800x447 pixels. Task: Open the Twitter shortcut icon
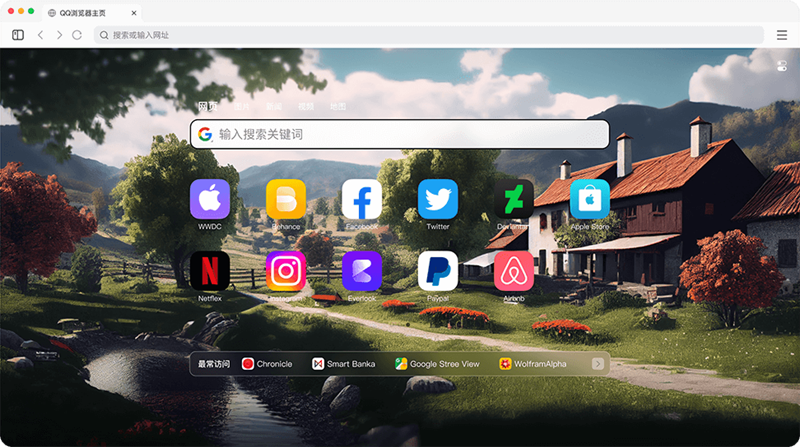coord(438,199)
